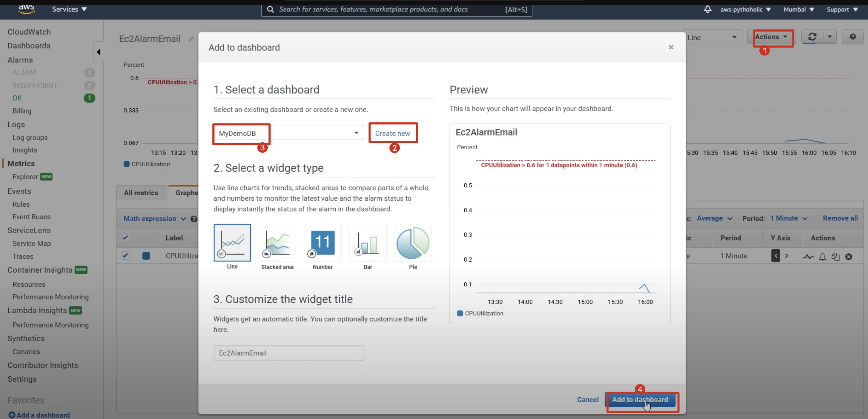This screenshot has height=419, width=868.
Task: Open Canaries under Synthetics
Action: click(26, 352)
